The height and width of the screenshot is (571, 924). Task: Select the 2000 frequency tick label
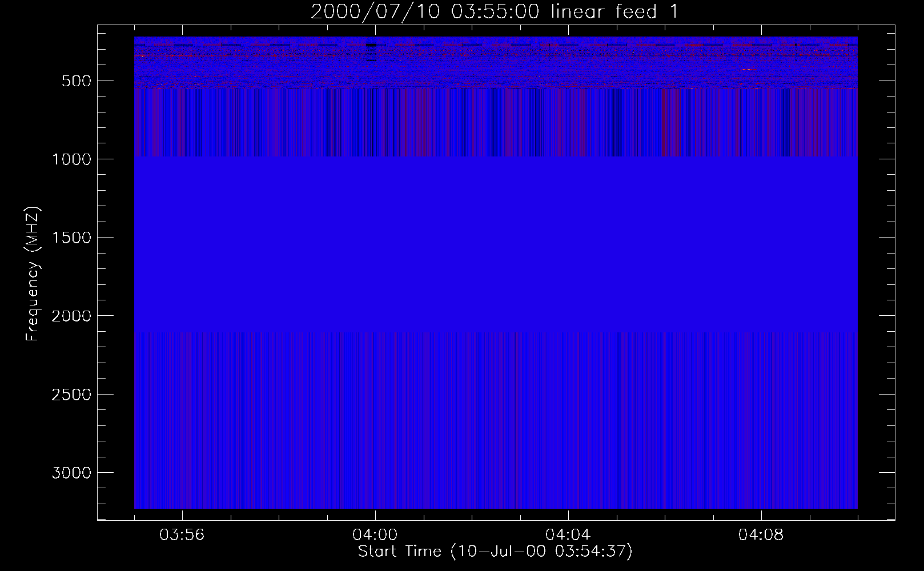[71, 316]
